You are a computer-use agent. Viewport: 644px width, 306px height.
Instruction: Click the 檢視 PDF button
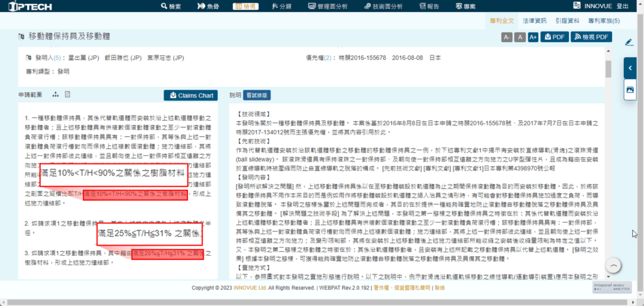pyautogui.click(x=591, y=37)
